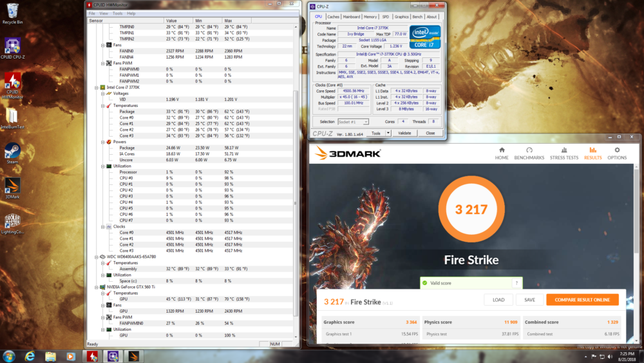644x363 pixels.
Task: Click the CPU-Z Close button
Action: (430, 133)
